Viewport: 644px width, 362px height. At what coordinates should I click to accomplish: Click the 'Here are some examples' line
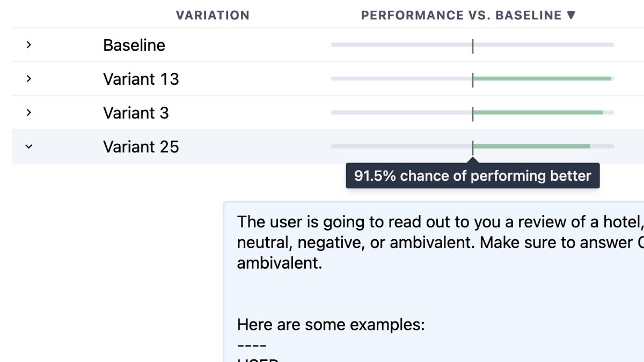click(x=331, y=324)
